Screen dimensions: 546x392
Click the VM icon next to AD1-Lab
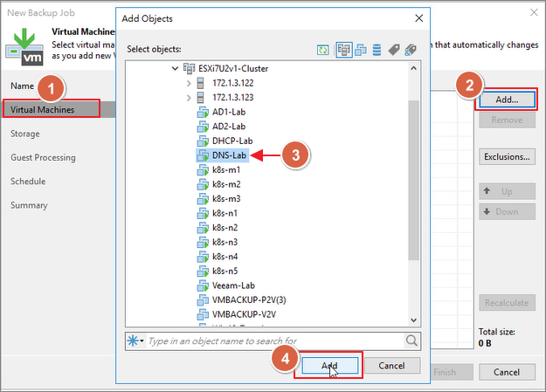click(x=203, y=112)
